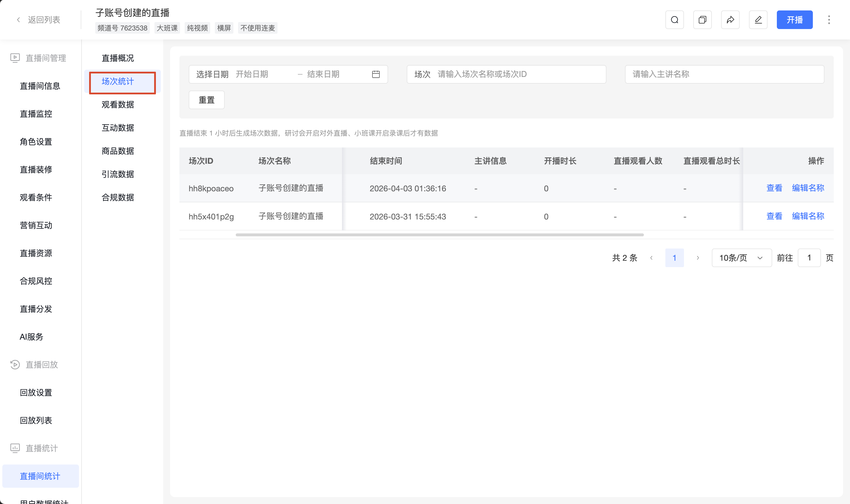Click the 直播统计 section icon

tap(15, 448)
